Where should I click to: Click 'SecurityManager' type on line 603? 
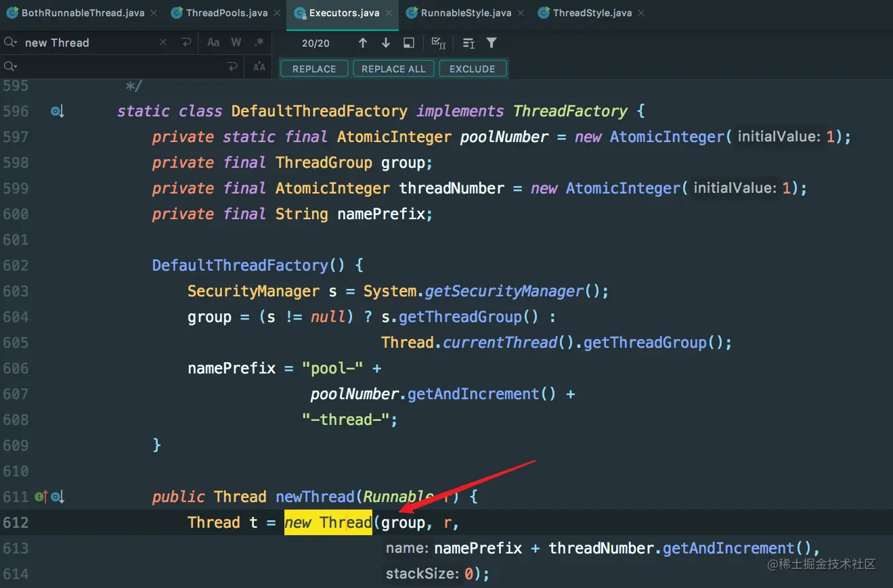[253, 291]
